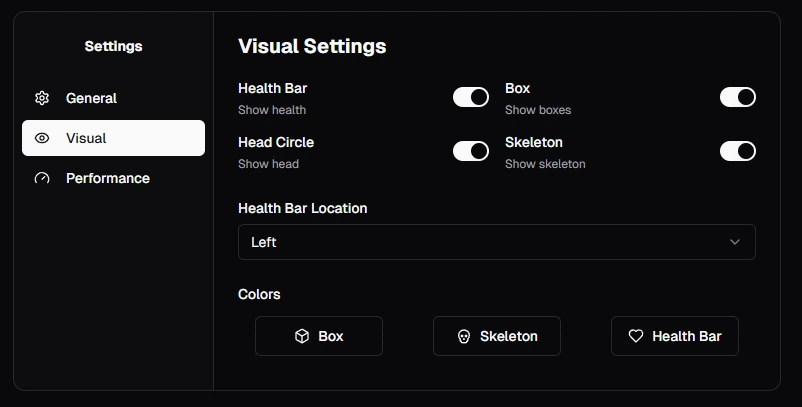This screenshot has height=407, width=802.
Task: Click the Visual Settings heading
Action: (x=312, y=46)
